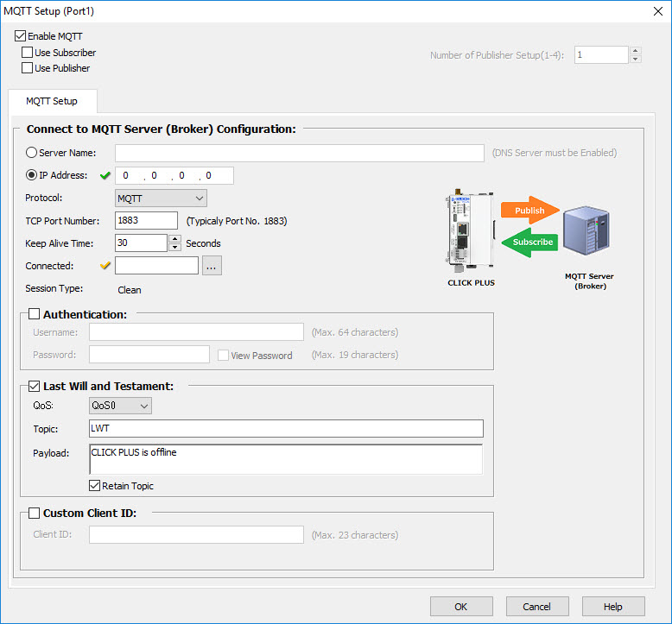Viewport: 672px width, 624px height.
Task: Decrease Number of Publisher Setup value
Action: 635,59
